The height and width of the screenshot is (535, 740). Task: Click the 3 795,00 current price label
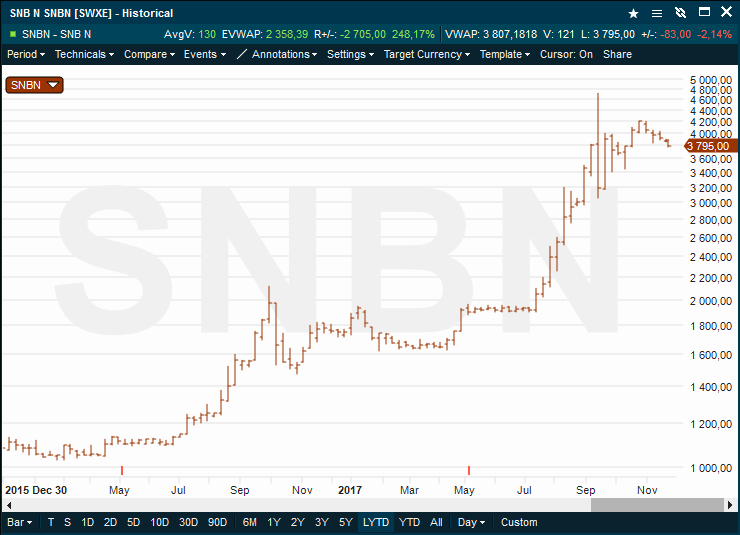[x=710, y=146]
